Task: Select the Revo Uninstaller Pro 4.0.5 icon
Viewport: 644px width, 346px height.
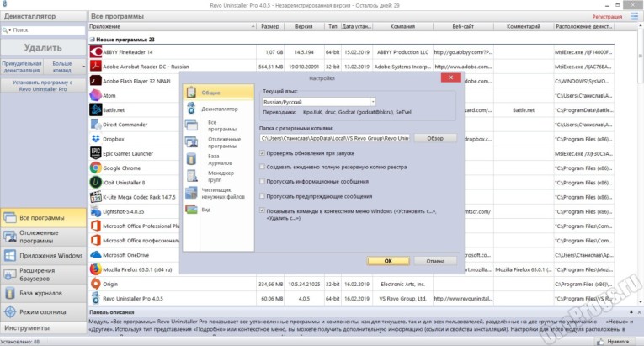Action: [96, 298]
